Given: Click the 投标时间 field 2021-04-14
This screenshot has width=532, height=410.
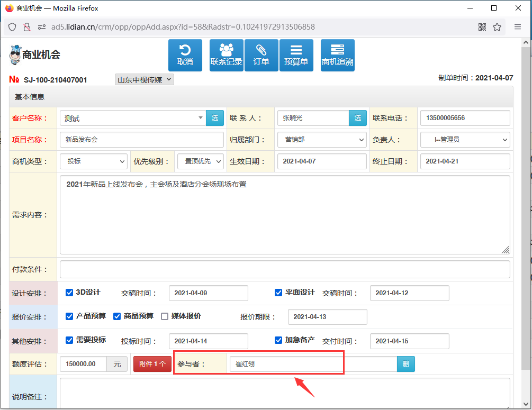Looking at the screenshot, I should coord(209,341).
